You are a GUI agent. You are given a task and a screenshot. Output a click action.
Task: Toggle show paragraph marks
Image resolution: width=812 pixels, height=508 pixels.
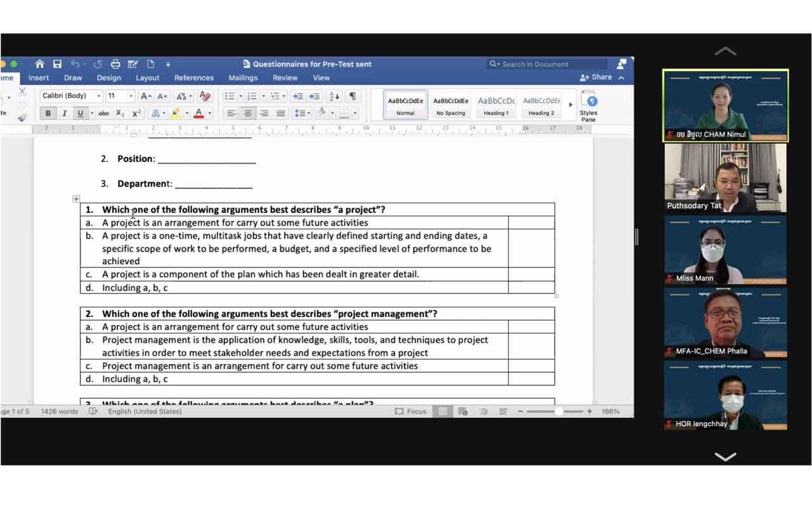(x=353, y=97)
